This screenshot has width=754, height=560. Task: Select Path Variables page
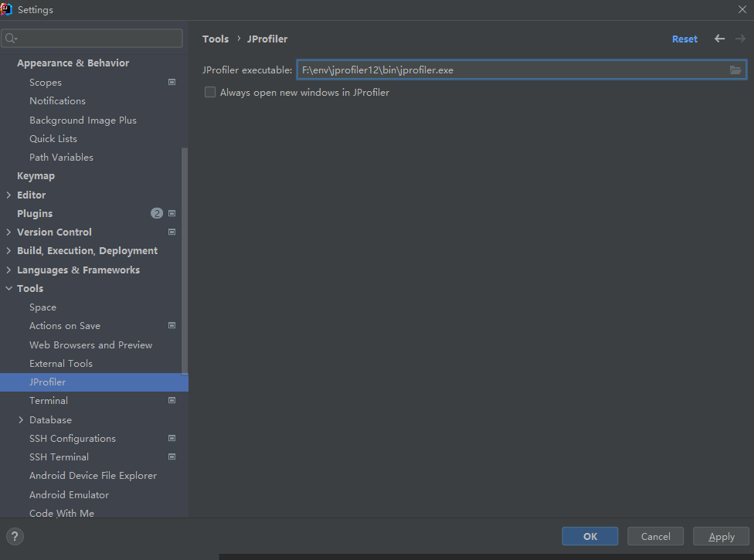point(61,157)
